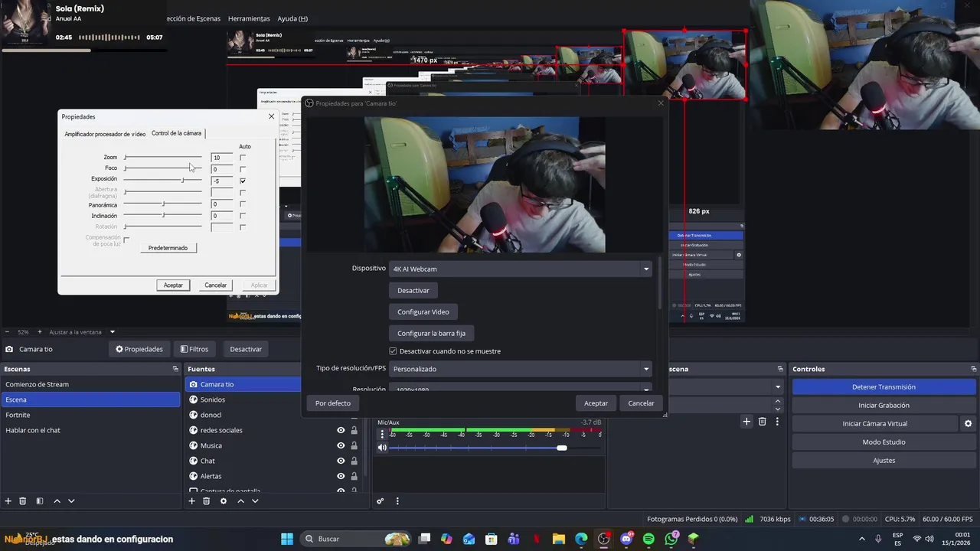Open transition properties three-dot menu
Viewport: 980px width, 551px height.
tap(777, 422)
